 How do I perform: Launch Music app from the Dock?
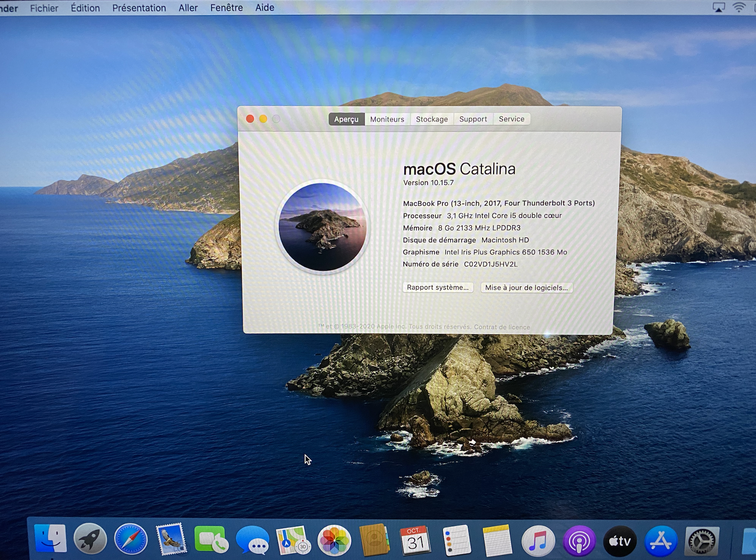[x=538, y=541]
